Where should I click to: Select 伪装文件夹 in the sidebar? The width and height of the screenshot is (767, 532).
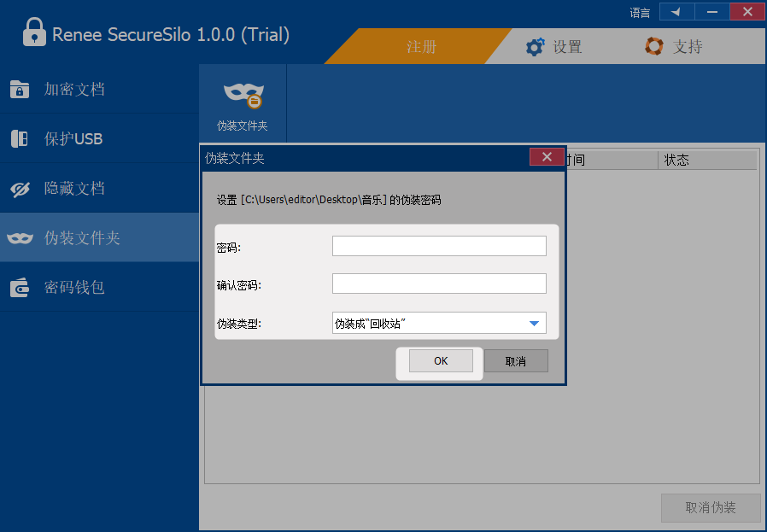point(99,237)
